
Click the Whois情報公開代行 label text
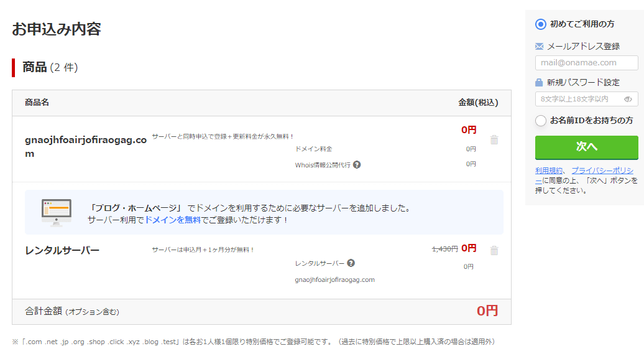[x=323, y=165]
